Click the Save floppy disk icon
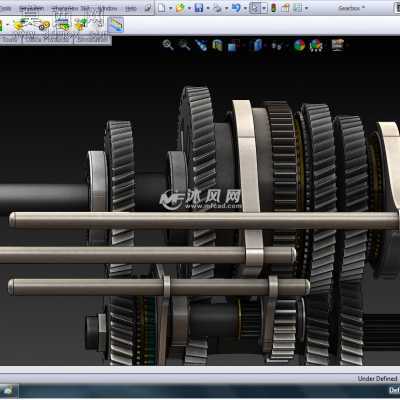Image resolution: width=400 pixels, height=400 pixels. coord(199,8)
